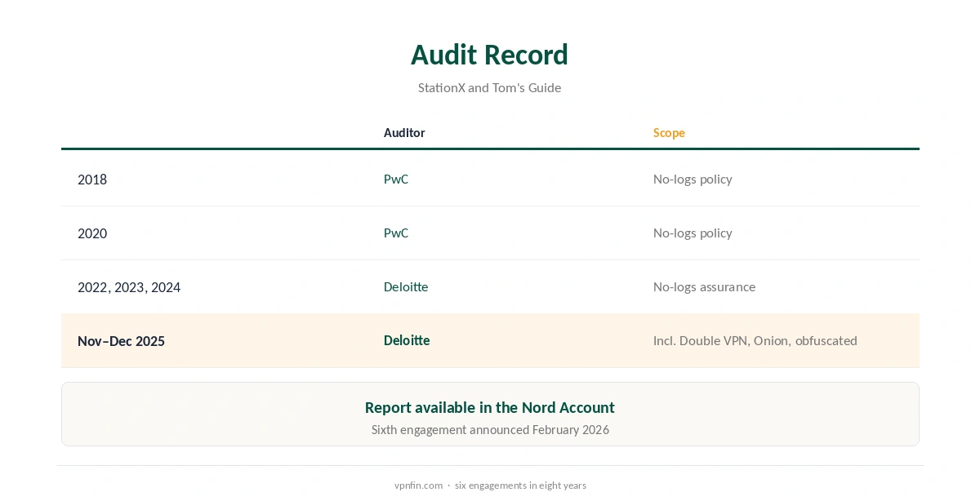The image size is (980, 501).
Task: Click "No-logs policy" in the 2018 row
Action: click(693, 179)
